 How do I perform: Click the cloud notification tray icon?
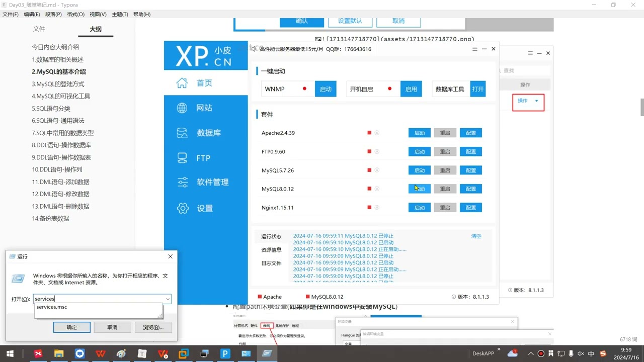coord(513,353)
